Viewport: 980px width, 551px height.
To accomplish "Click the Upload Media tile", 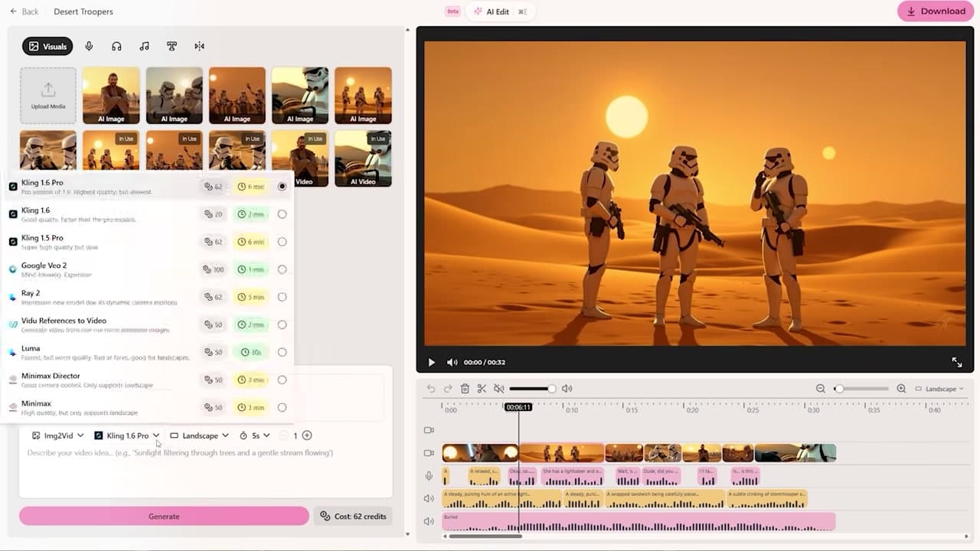I will tap(48, 96).
